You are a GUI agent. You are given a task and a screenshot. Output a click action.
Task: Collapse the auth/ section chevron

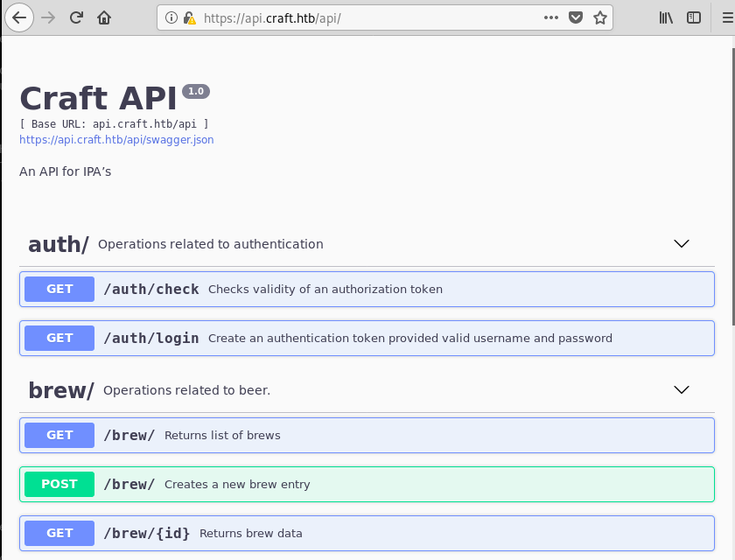coord(681,243)
